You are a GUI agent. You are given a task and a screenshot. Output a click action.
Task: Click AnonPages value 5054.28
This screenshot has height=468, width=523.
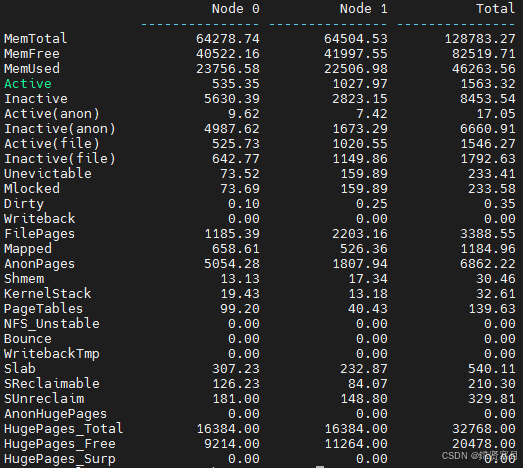[x=232, y=264]
